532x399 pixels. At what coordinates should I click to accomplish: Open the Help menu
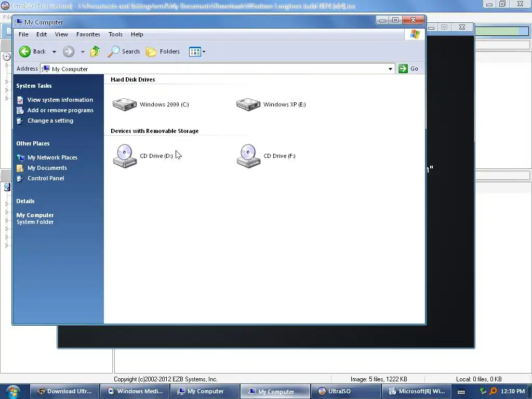pos(137,34)
